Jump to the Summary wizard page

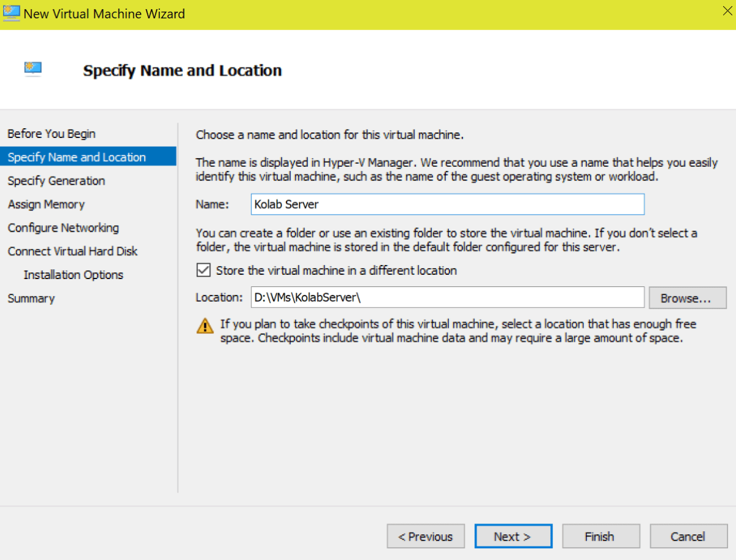(x=31, y=298)
